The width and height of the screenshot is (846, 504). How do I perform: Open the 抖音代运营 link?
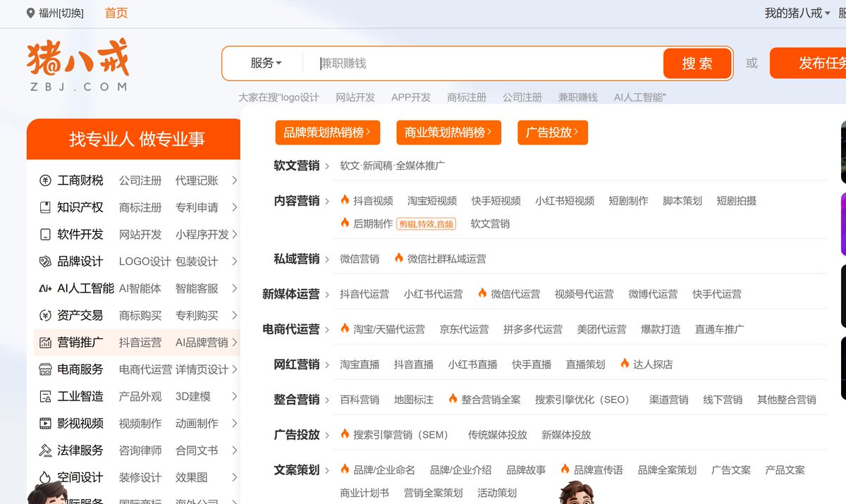pos(364,294)
